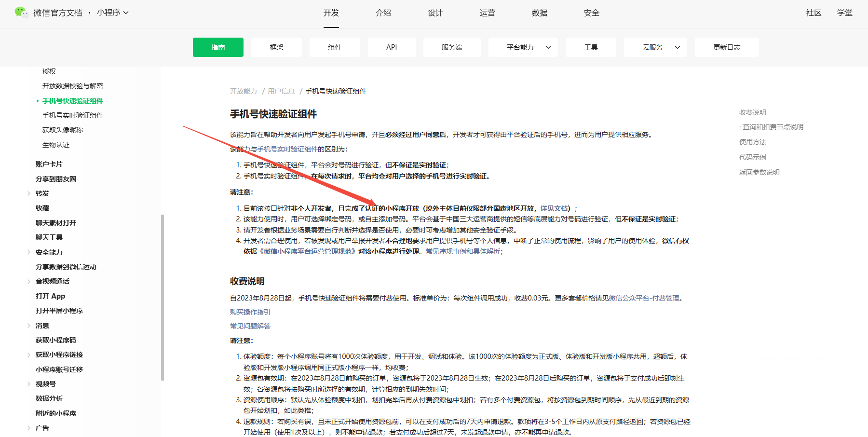
Task: Open 分享到朋友圈 in the sidebar
Action: click(x=56, y=179)
